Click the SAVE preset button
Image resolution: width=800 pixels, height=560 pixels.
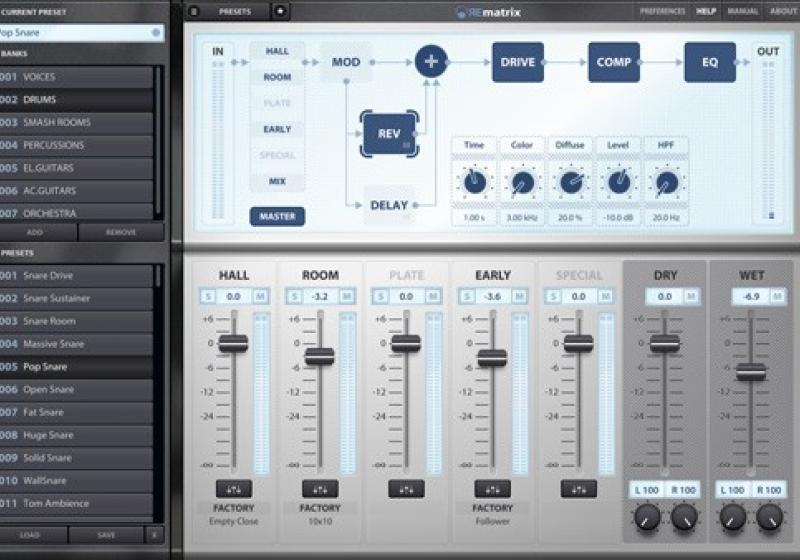[x=106, y=535]
